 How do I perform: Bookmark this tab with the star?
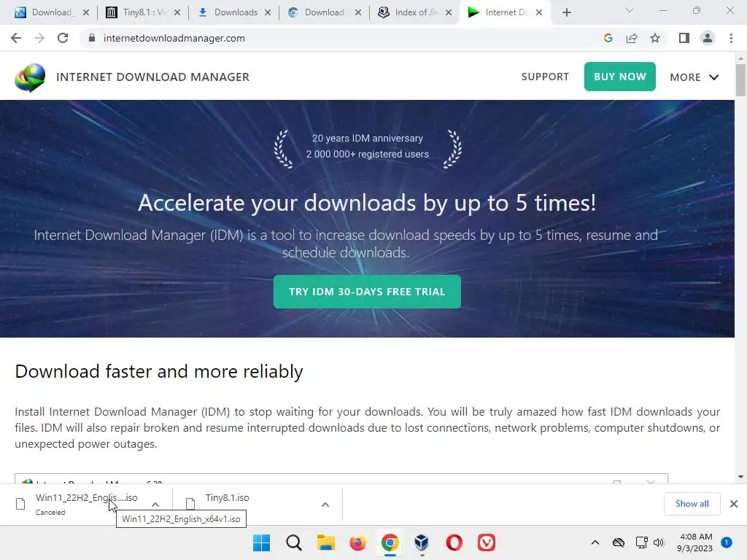tap(655, 38)
